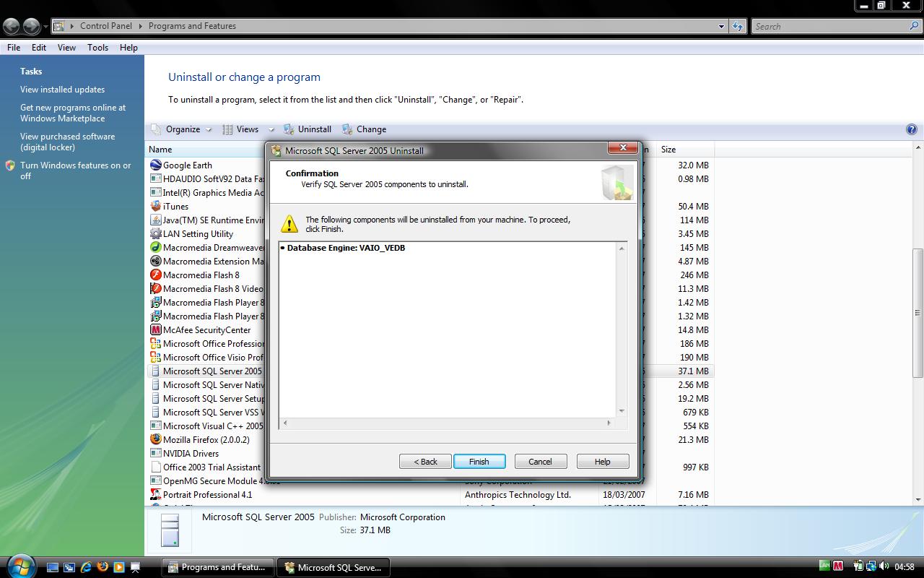The image size is (924, 578).
Task: Open the Views dropdown arrow
Action: click(271, 129)
